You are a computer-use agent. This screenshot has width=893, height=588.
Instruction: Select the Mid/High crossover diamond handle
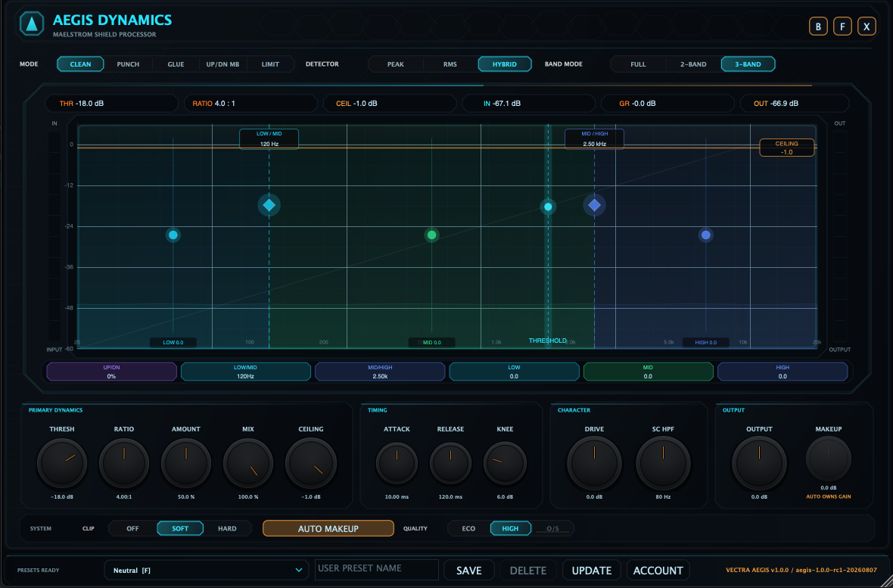point(595,205)
